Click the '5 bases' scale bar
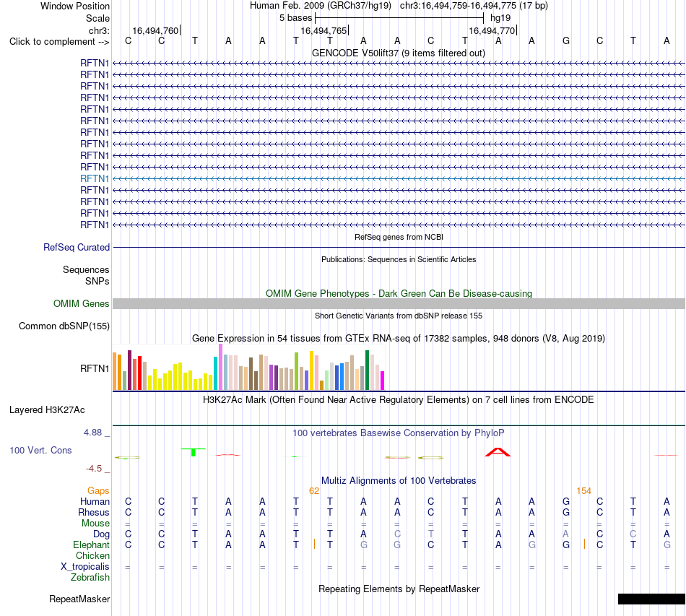 click(x=399, y=18)
